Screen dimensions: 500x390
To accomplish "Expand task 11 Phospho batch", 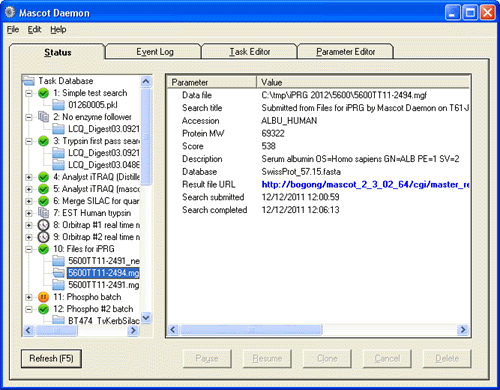I will (29, 297).
